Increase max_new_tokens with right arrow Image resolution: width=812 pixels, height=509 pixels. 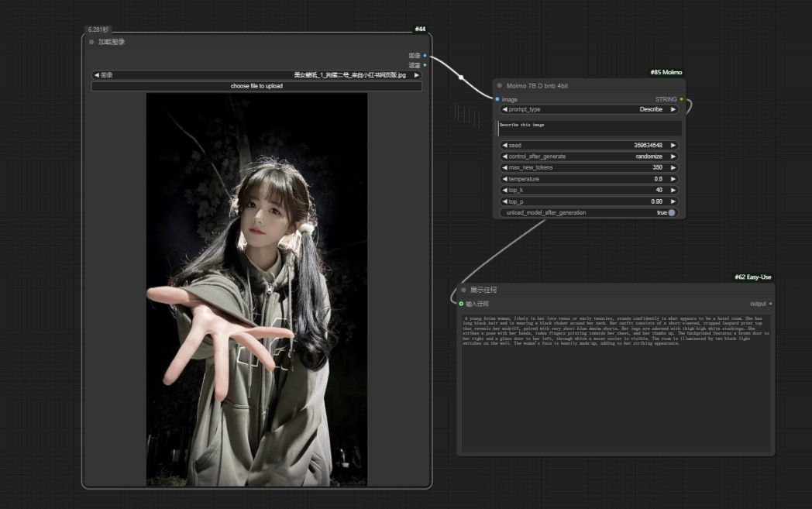[673, 167]
